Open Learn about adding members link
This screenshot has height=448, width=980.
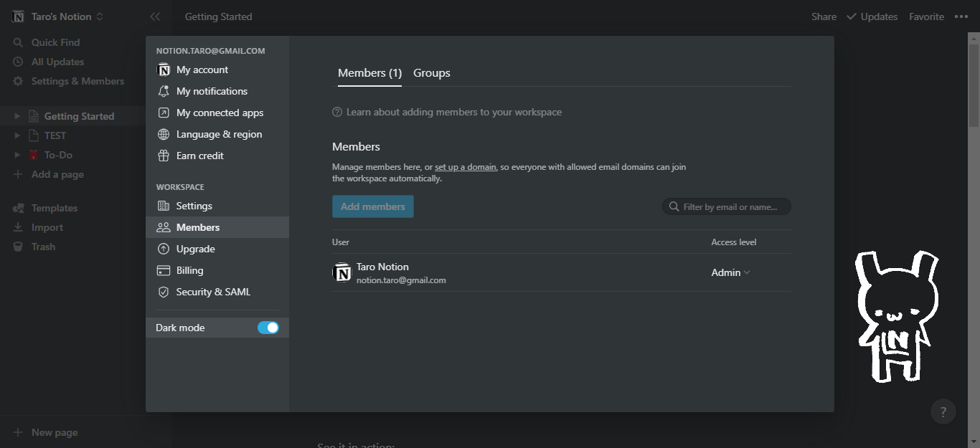coord(454,112)
